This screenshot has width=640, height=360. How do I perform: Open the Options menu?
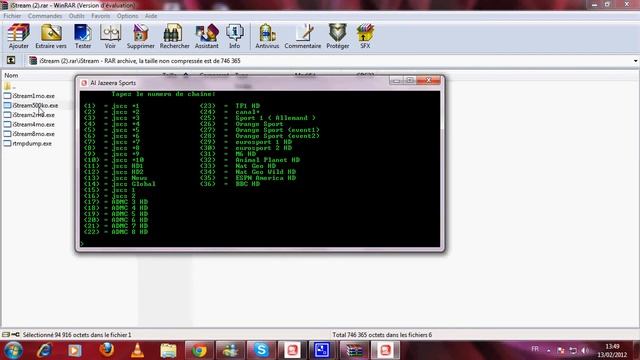click(x=127, y=16)
